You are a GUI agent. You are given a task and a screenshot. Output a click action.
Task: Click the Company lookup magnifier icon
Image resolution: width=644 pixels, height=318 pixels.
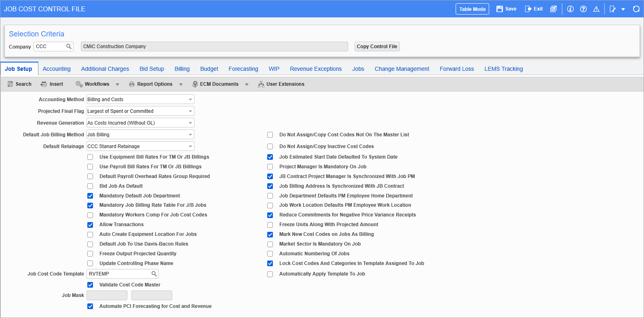[x=69, y=47]
